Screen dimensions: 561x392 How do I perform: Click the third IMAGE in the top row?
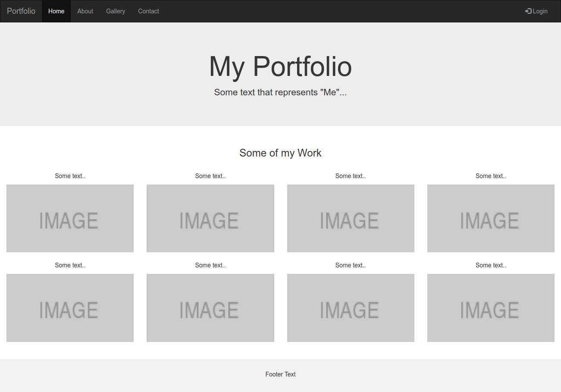[x=350, y=218]
